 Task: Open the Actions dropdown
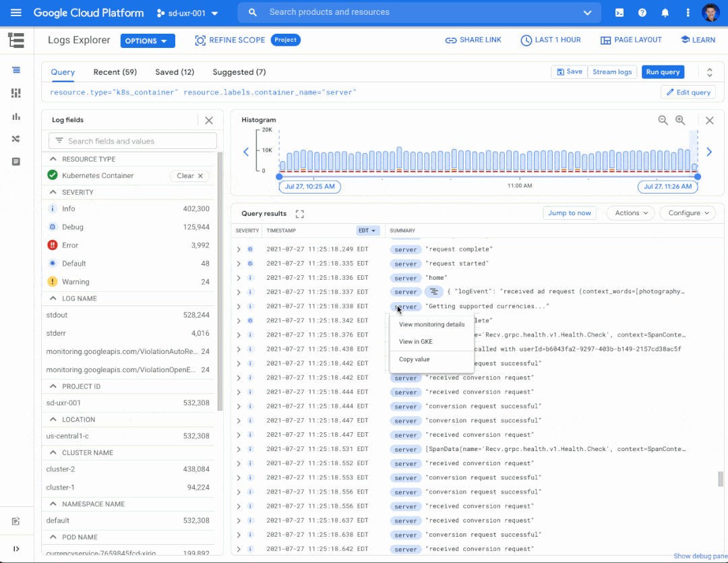tap(630, 213)
